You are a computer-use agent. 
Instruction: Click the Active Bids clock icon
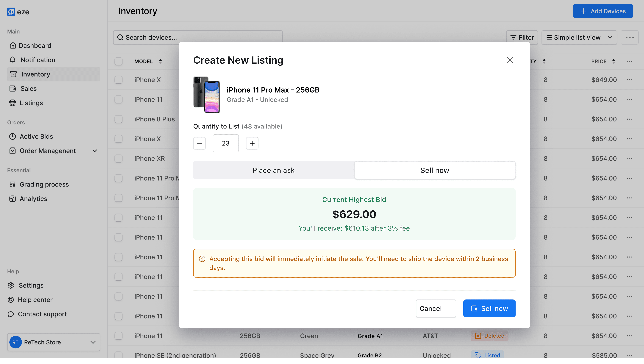pyautogui.click(x=13, y=137)
